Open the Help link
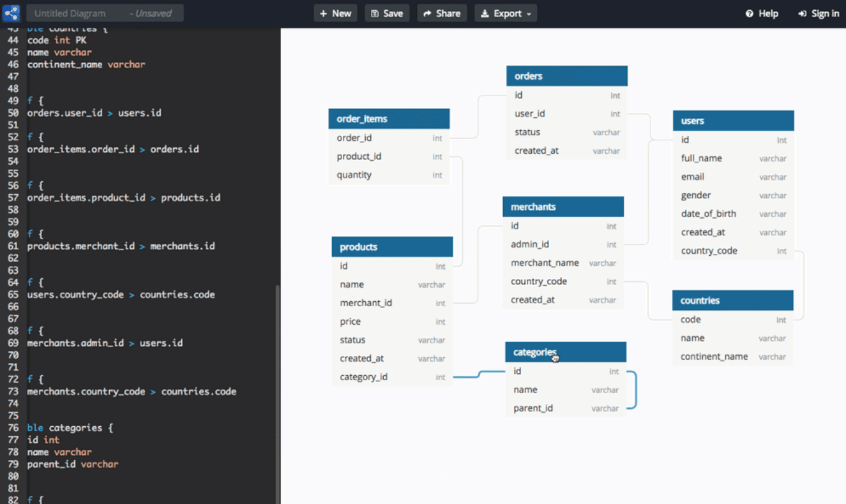 762,13
